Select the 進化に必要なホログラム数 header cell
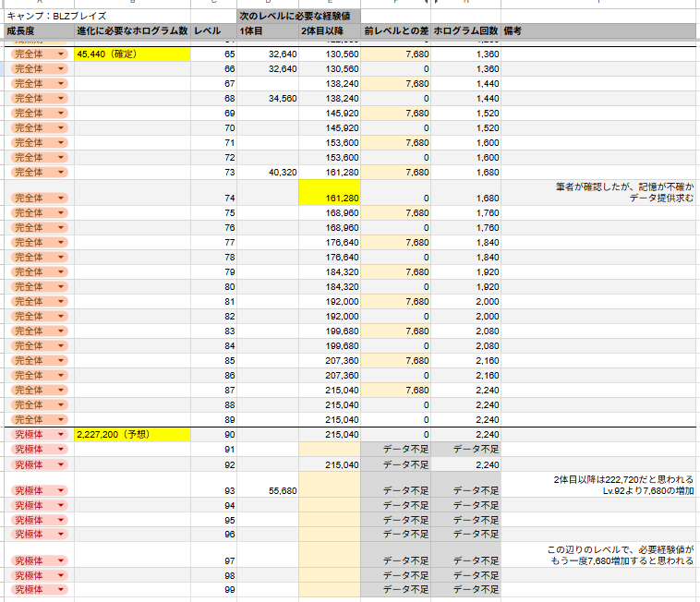The height and width of the screenshot is (602, 700). tap(133, 31)
